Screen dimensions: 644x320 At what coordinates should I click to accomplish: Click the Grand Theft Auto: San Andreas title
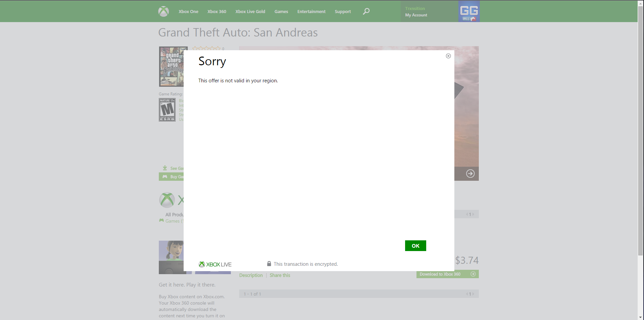tap(238, 32)
